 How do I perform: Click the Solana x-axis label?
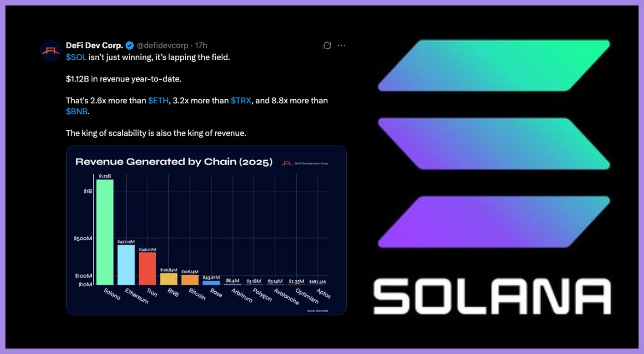(x=112, y=293)
